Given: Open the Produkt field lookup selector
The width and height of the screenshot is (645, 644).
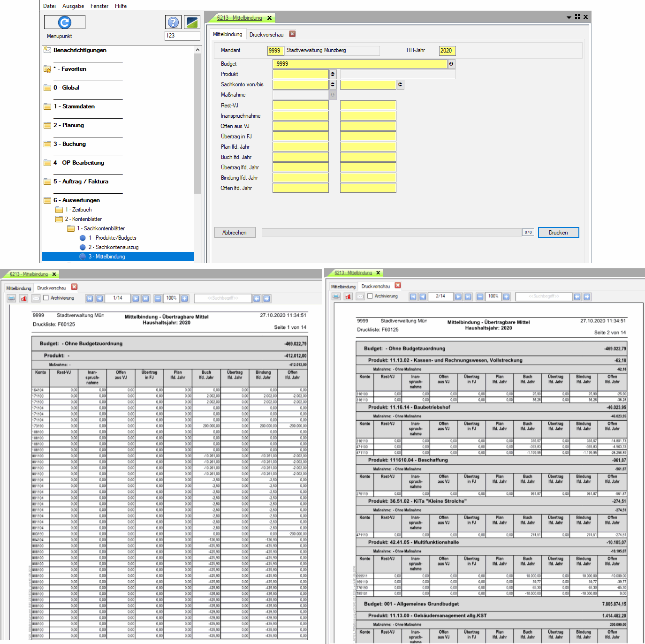Looking at the screenshot, I should tap(333, 74).
